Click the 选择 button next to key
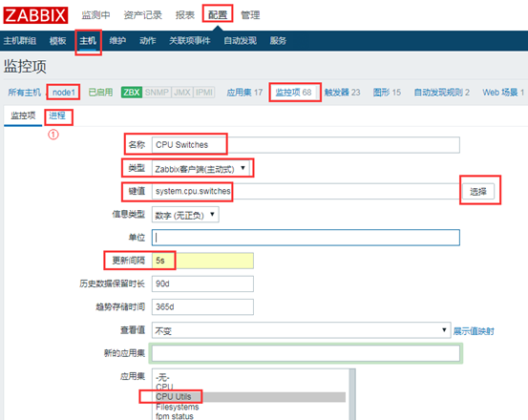528x420 pixels. coord(478,192)
